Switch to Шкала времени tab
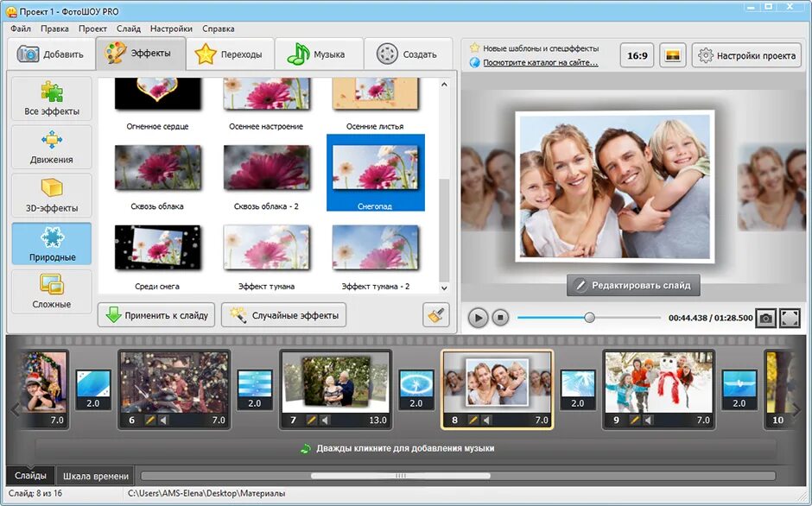The width and height of the screenshot is (812, 506). 96,476
